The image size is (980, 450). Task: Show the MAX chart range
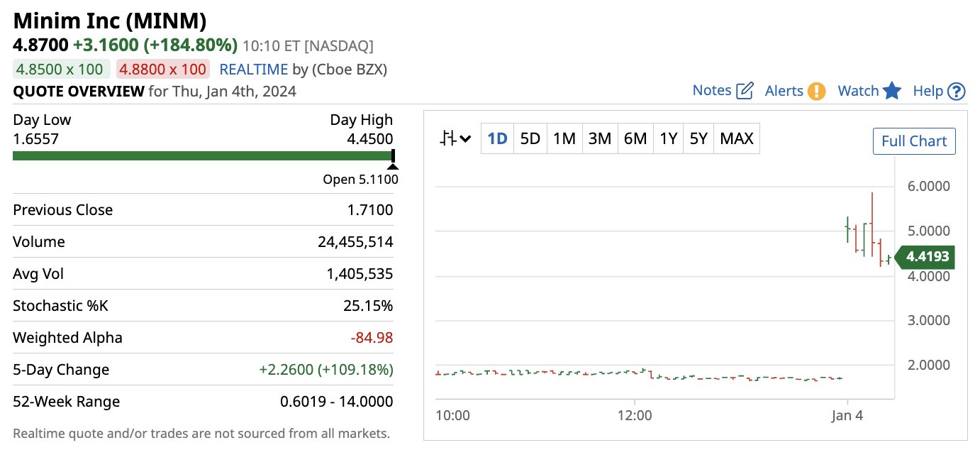click(737, 138)
